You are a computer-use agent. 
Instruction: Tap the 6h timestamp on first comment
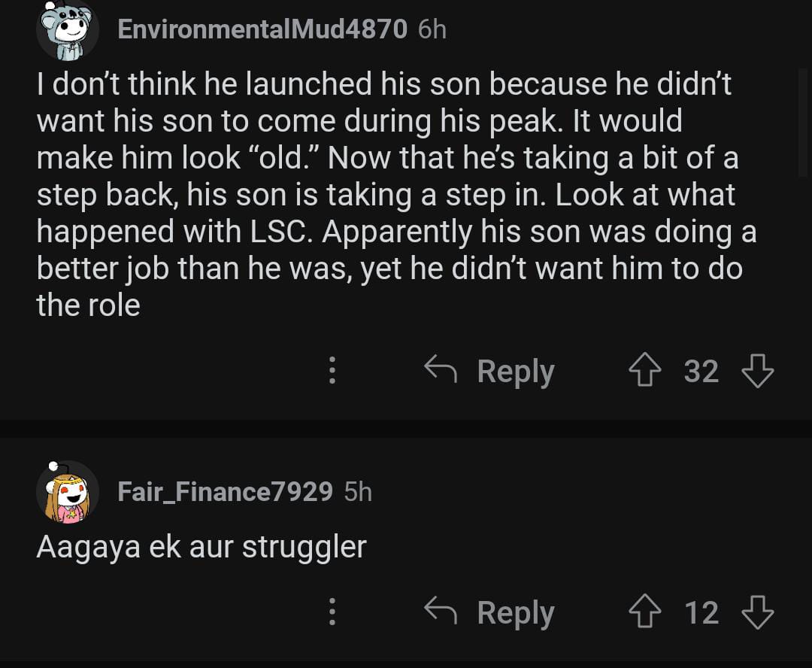click(x=432, y=29)
